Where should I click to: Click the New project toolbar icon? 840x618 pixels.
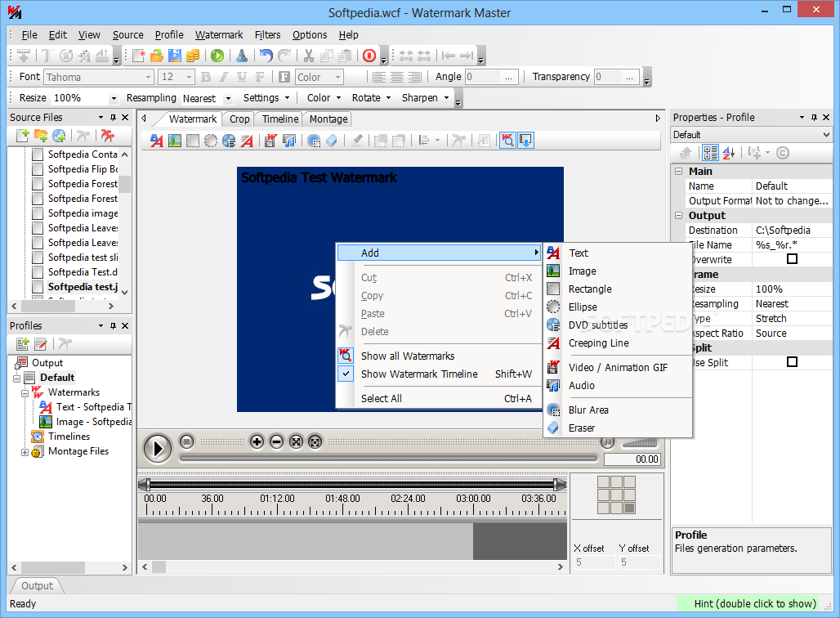(x=139, y=56)
